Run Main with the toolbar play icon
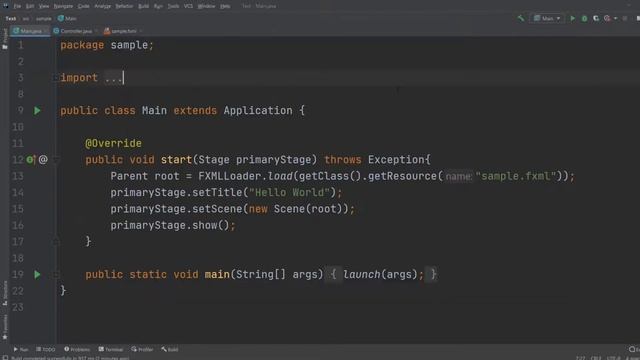Viewport: 640px width, 360px height. click(x=573, y=18)
